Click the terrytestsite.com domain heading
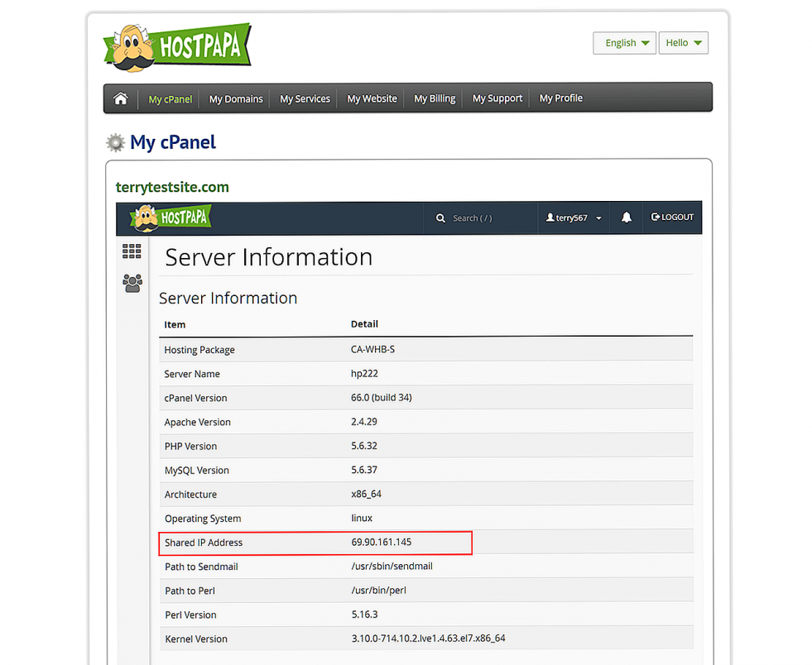Image resolution: width=812 pixels, height=665 pixels. (x=172, y=187)
